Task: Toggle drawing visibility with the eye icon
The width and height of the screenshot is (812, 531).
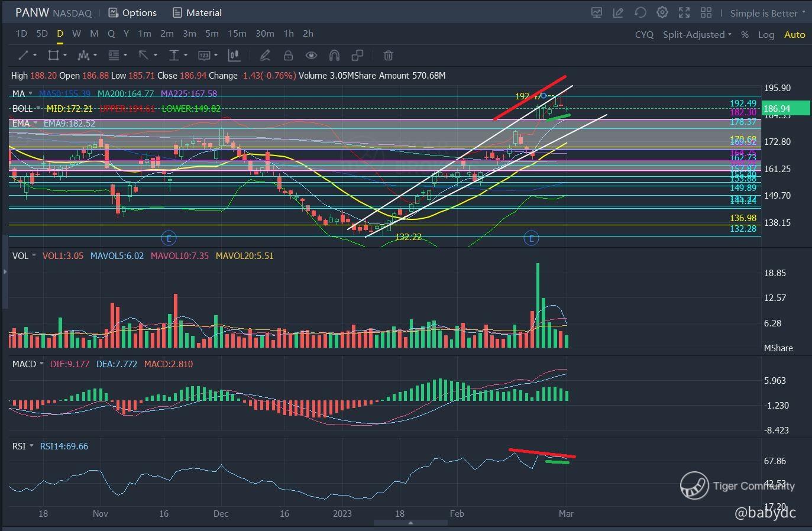Action: 311,56
